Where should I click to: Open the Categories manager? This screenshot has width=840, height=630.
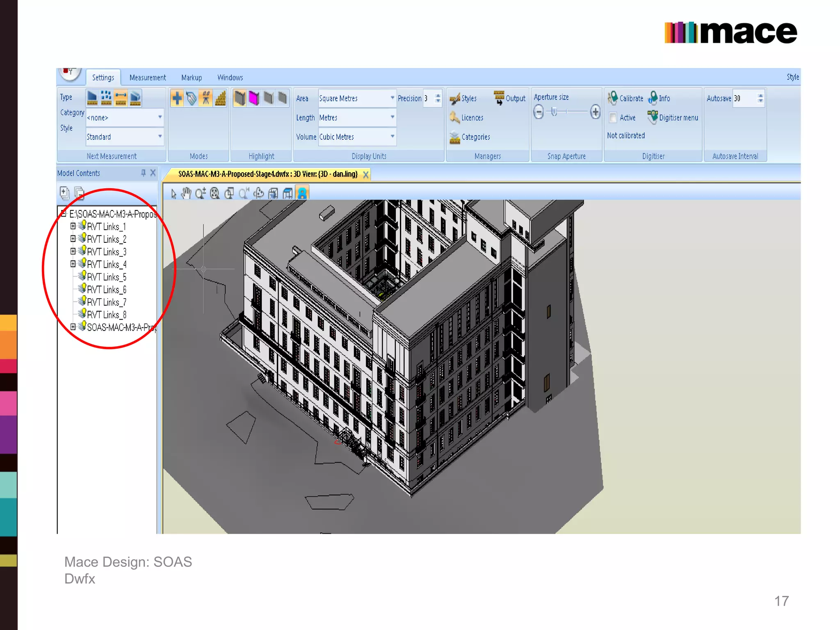pyautogui.click(x=470, y=137)
